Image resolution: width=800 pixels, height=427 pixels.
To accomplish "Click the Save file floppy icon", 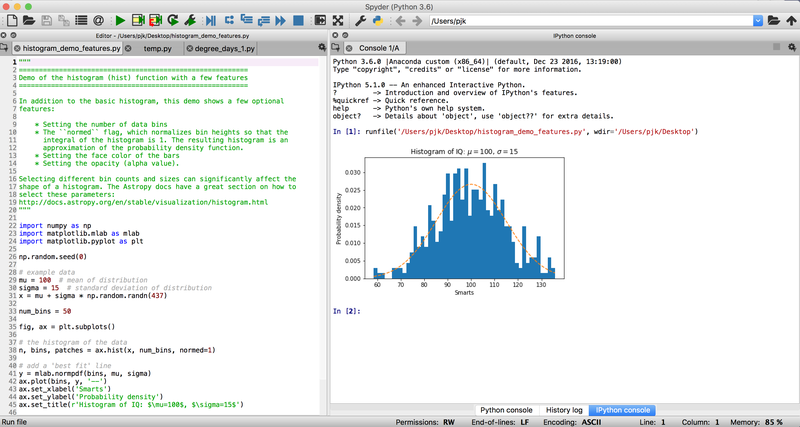I will click(46, 21).
